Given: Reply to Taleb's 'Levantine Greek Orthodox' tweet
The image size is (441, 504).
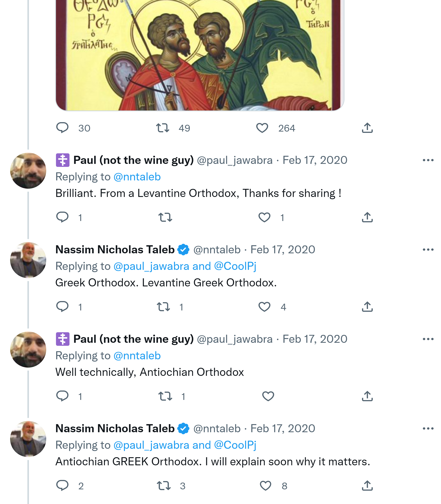Looking at the screenshot, I should (62, 306).
